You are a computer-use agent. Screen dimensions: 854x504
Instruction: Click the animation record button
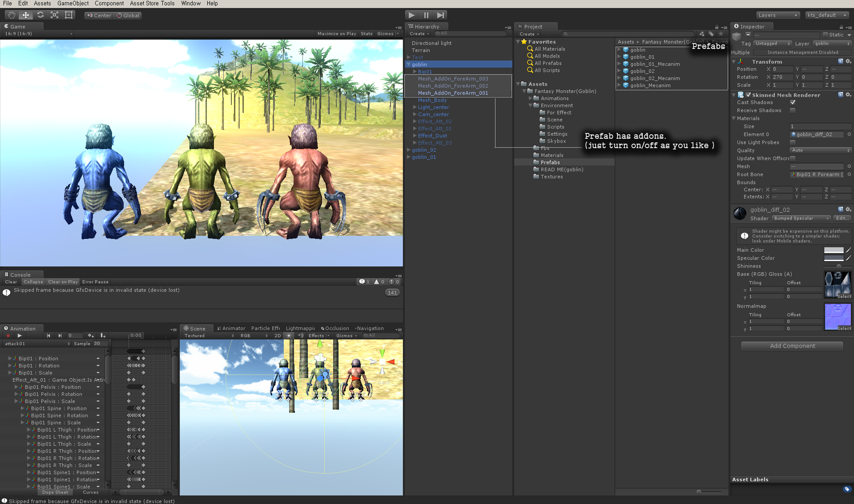pyautogui.click(x=8, y=335)
